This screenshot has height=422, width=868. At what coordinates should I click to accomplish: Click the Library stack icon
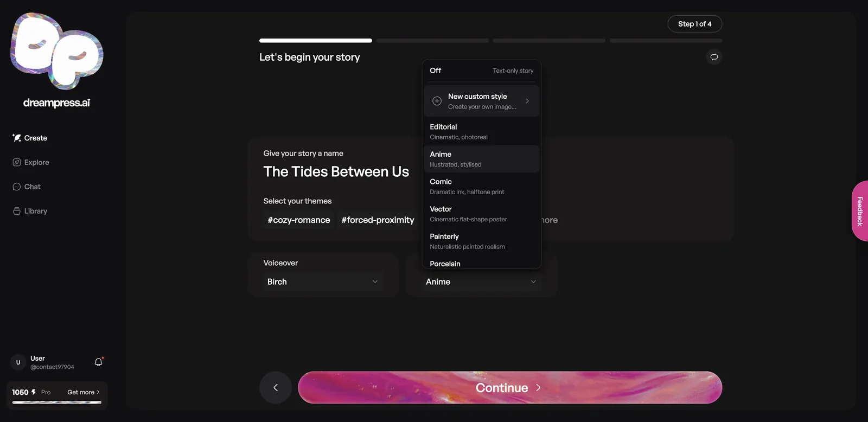[x=17, y=211]
